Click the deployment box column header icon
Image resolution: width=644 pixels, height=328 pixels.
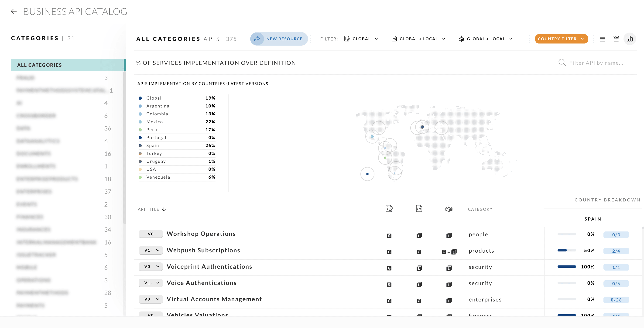(x=449, y=208)
